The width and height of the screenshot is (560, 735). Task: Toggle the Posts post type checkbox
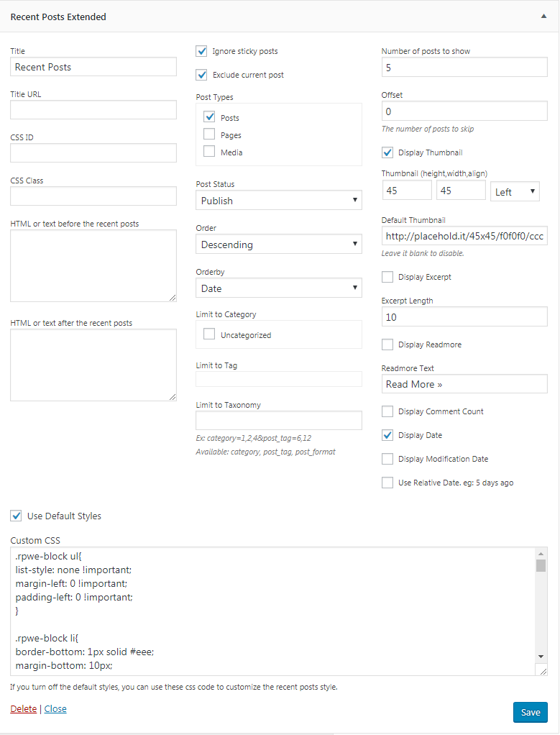pos(209,117)
